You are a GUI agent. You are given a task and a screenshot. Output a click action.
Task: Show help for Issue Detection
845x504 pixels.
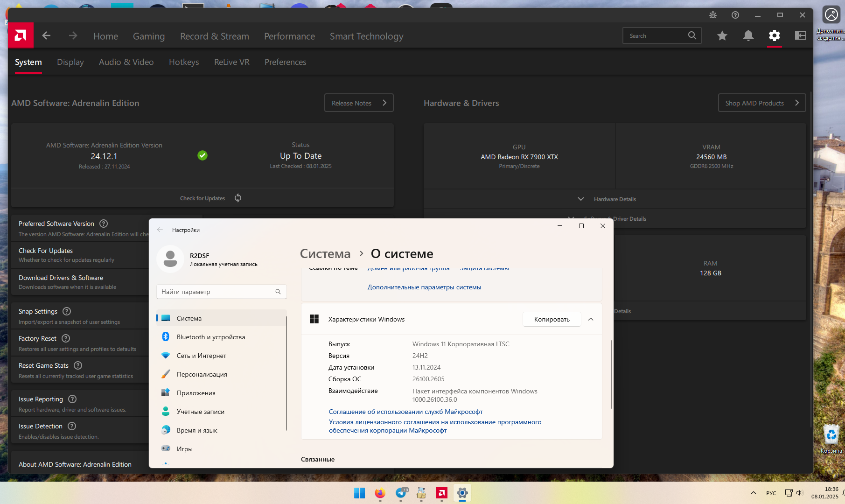coord(72,426)
